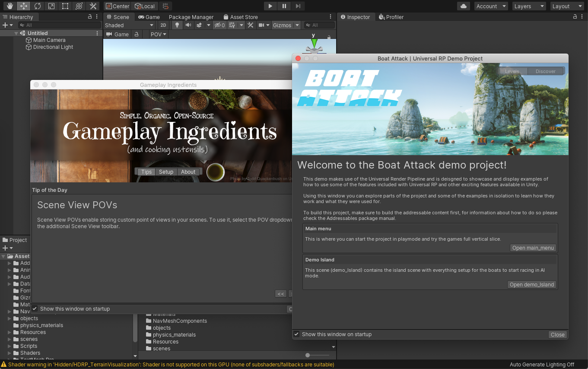Toggle scene lighting bulb icon
Screen dimensions: 588x369
tap(177, 25)
